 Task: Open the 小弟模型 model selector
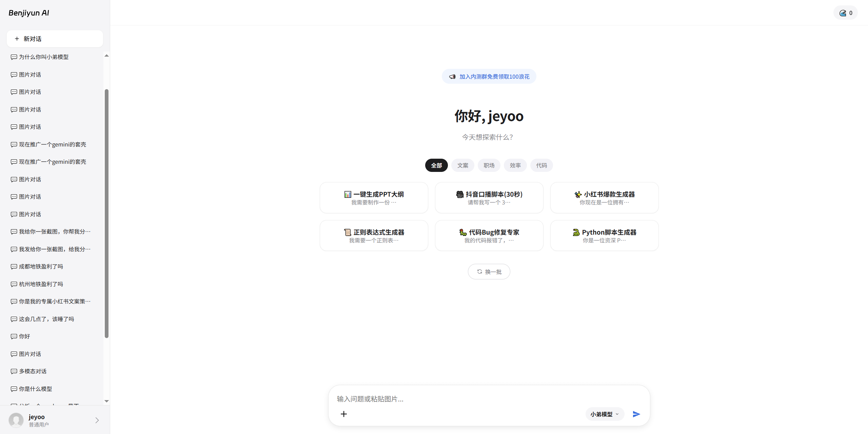click(x=604, y=414)
